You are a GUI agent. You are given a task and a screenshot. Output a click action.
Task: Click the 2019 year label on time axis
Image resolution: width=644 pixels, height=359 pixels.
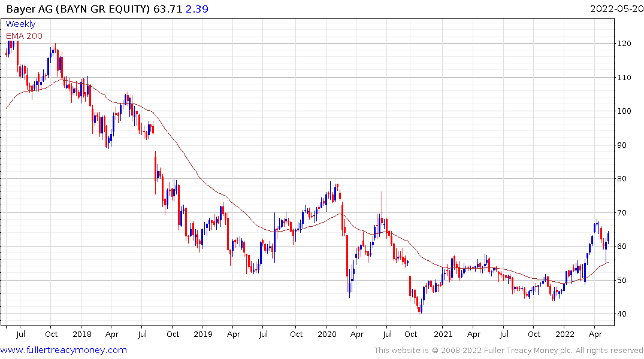[x=203, y=334]
